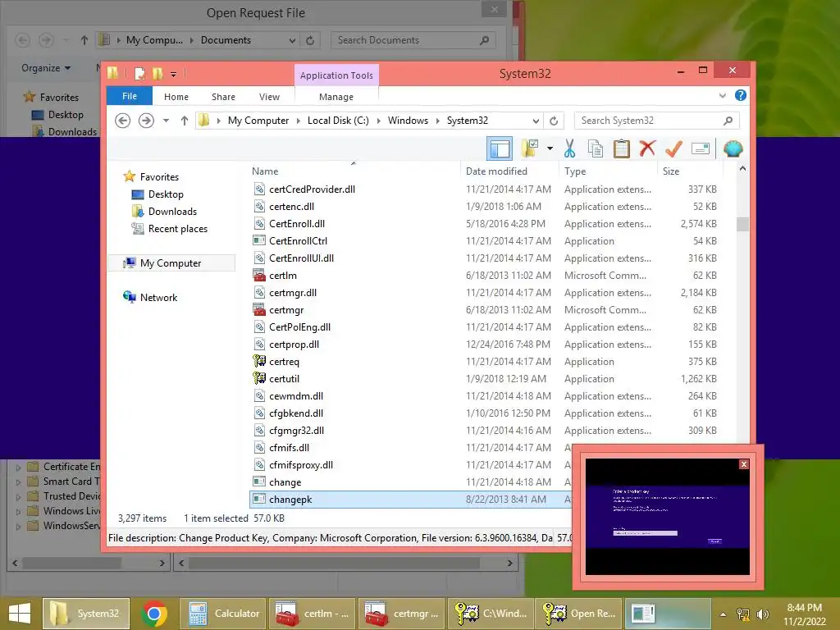
Task: Expand the ribbon chevron in System32
Action: pyautogui.click(x=722, y=95)
